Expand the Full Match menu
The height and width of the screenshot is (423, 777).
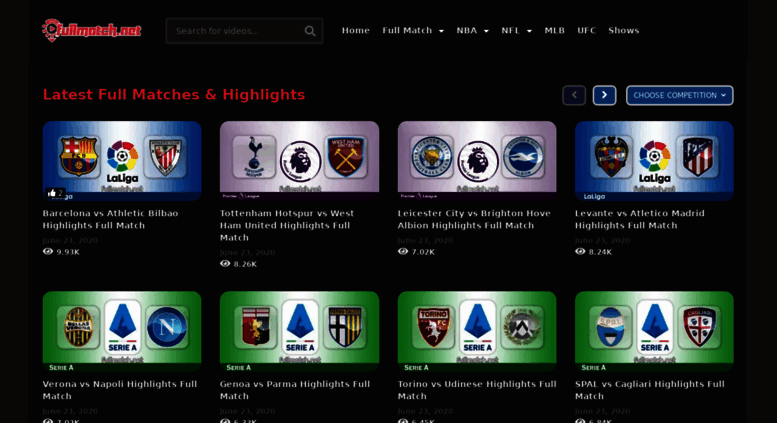point(412,31)
